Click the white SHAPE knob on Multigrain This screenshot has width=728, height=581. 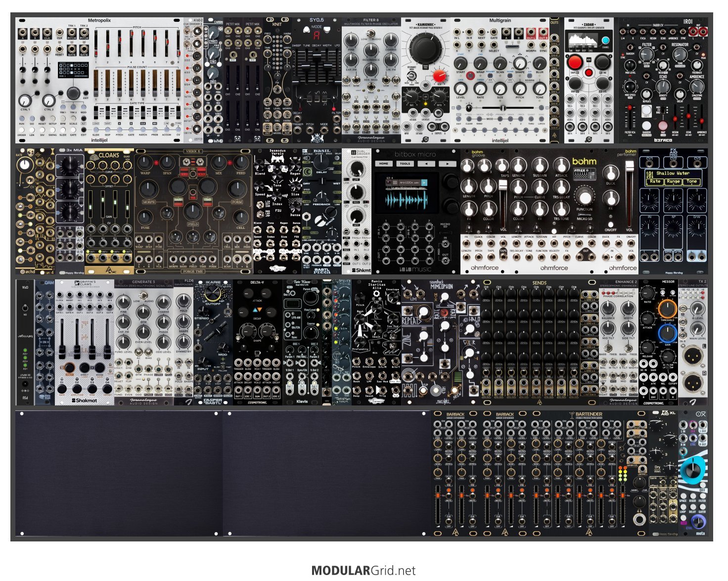520,63
